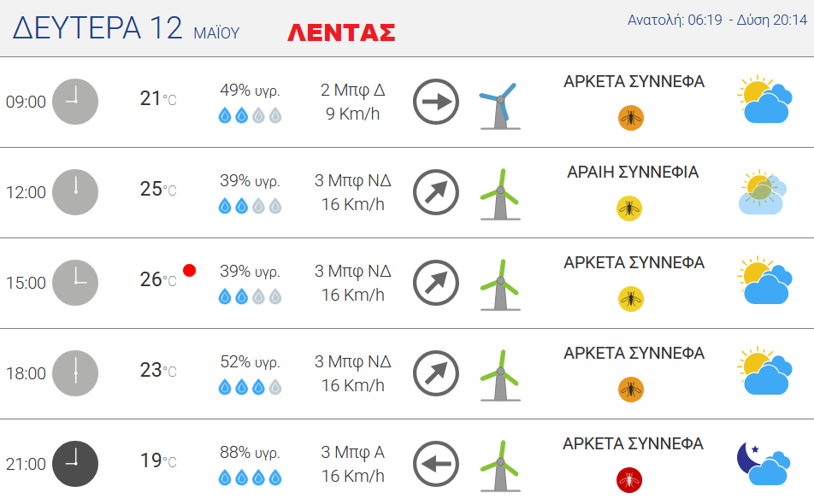Click the 18:00 sun and cloud icon
Image resolution: width=814 pixels, height=504 pixels.
[x=764, y=372]
